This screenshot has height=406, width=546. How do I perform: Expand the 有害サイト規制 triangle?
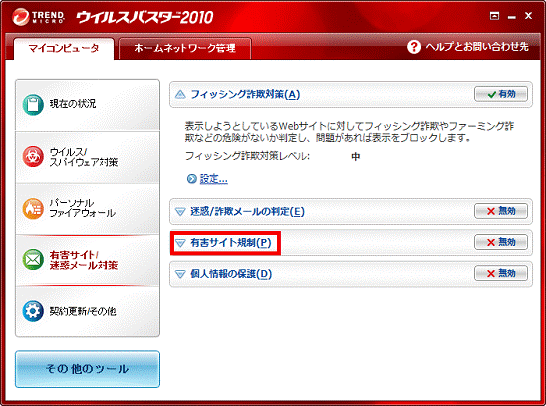[180, 243]
